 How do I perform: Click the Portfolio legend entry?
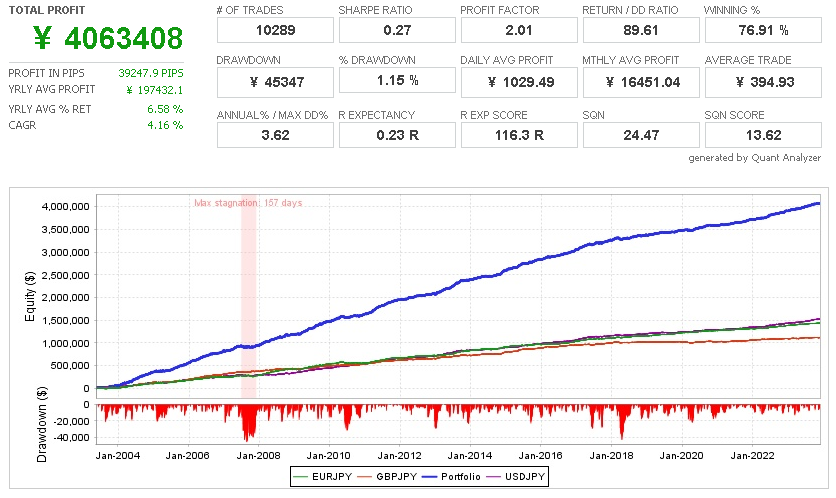[452, 476]
